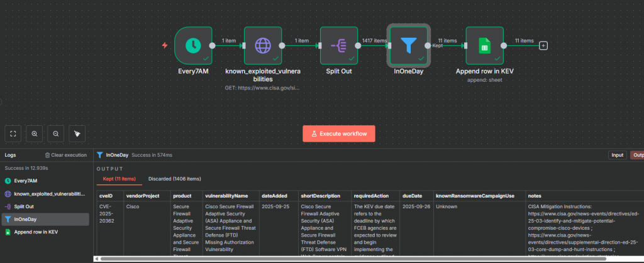The height and width of the screenshot is (263, 644).
Task: Zoom in on the canvas
Action: click(x=35, y=133)
